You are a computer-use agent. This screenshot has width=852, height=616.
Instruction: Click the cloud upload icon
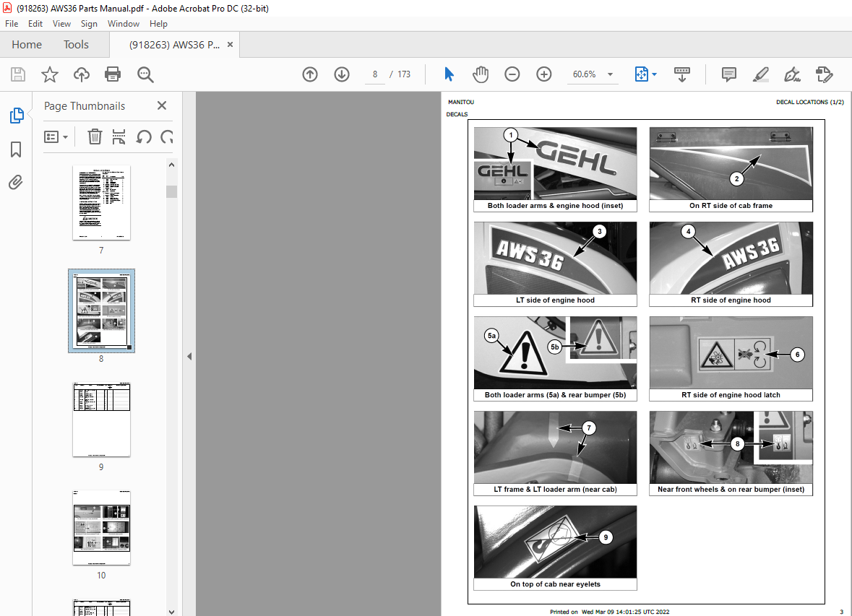click(82, 74)
